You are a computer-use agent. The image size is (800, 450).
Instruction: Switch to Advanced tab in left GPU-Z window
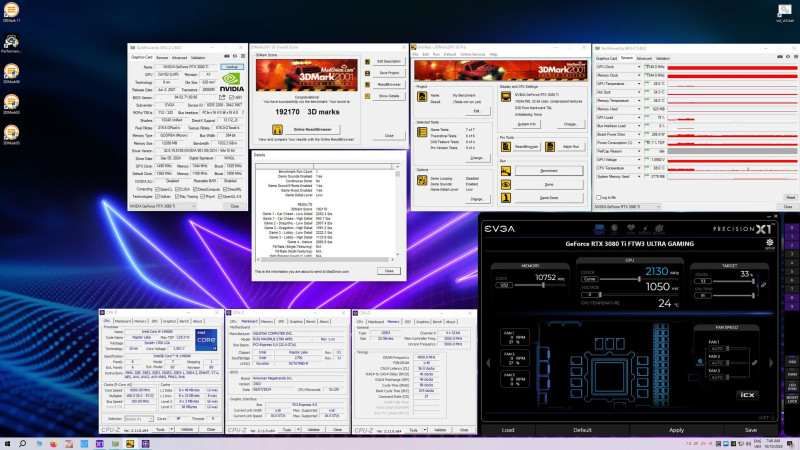click(x=179, y=58)
